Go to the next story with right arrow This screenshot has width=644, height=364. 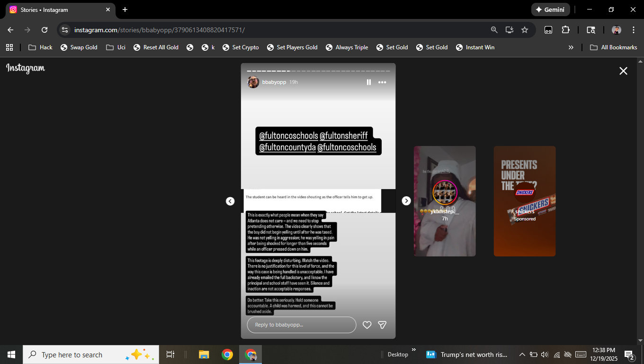click(406, 201)
